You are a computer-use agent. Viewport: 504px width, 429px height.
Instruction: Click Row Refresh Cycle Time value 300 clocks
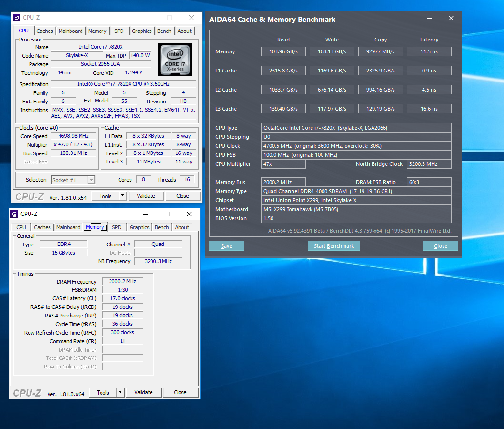(x=122, y=333)
